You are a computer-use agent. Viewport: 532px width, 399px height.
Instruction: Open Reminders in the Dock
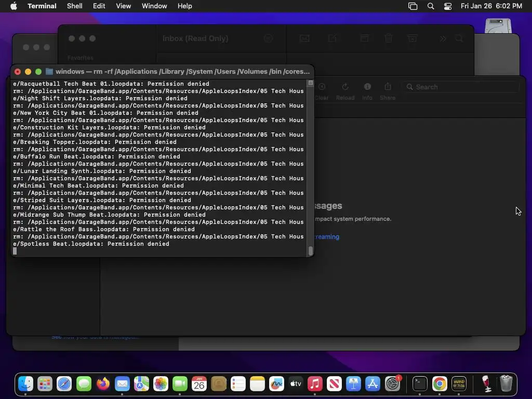[238, 384]
